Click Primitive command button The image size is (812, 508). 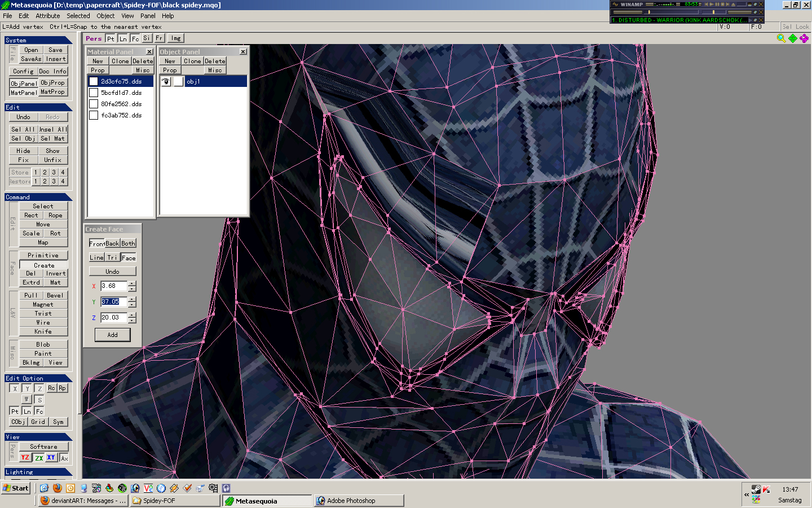43,255
